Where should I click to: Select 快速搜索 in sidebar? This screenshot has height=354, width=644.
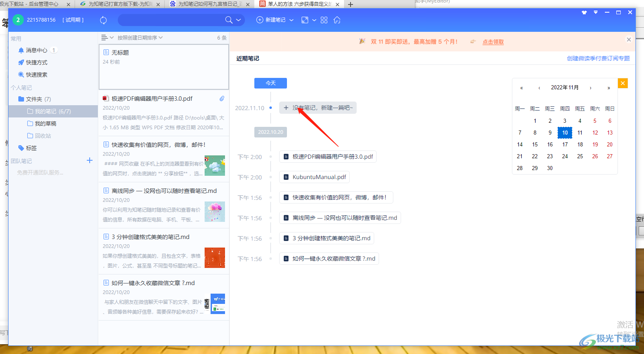click(33, 75)
